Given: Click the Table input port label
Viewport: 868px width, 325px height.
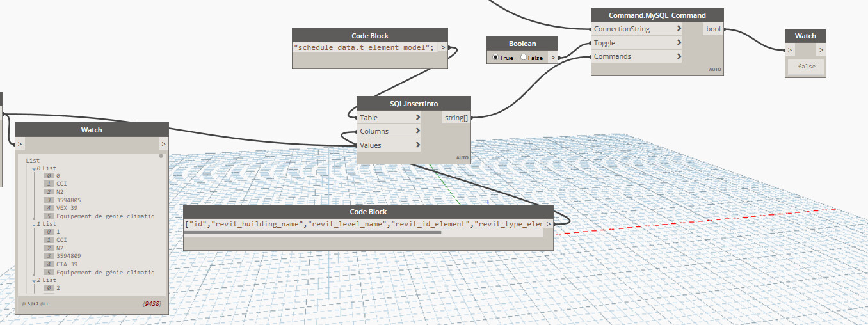Looking at the screenshot, I should point(369,118).
